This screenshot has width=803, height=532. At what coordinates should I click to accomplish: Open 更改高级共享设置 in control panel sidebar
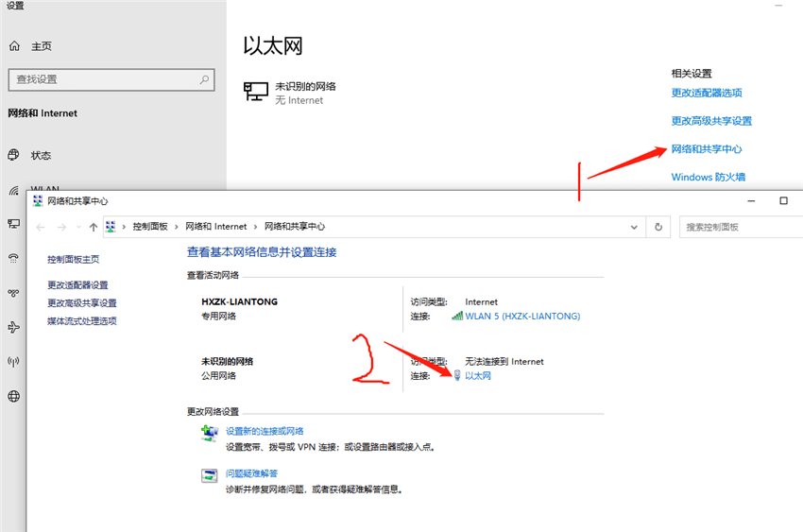82,302
